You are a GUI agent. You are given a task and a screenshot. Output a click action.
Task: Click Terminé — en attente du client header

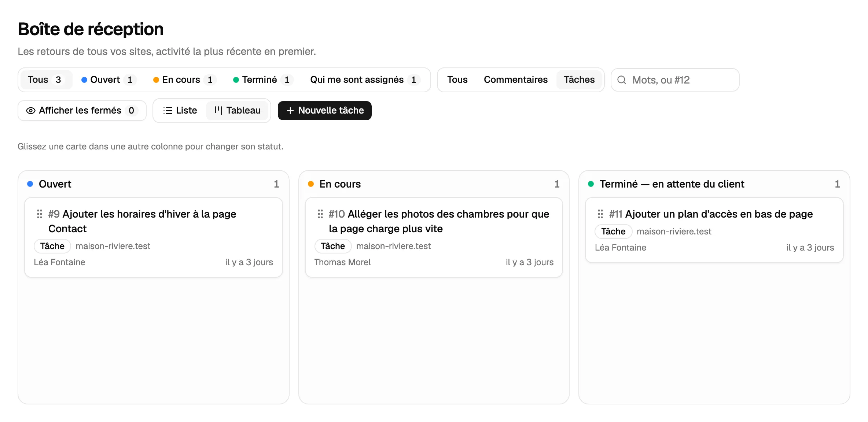tap(672, 184)
